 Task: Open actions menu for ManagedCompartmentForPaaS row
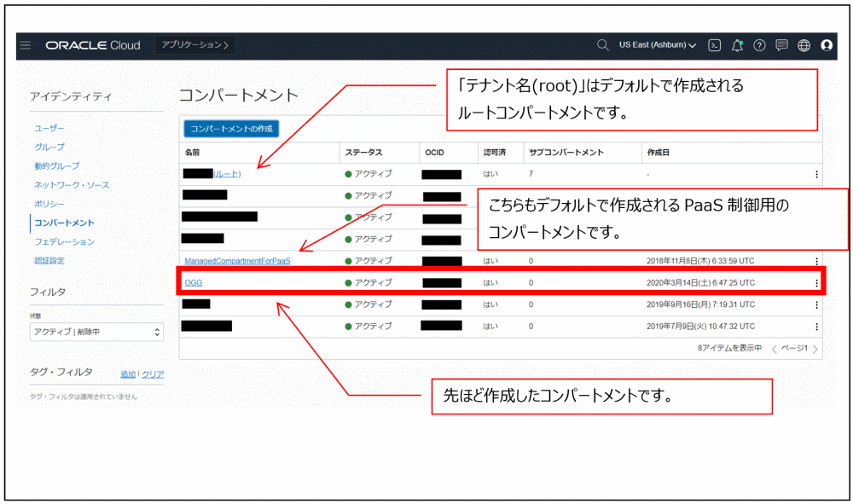(816, 261)
